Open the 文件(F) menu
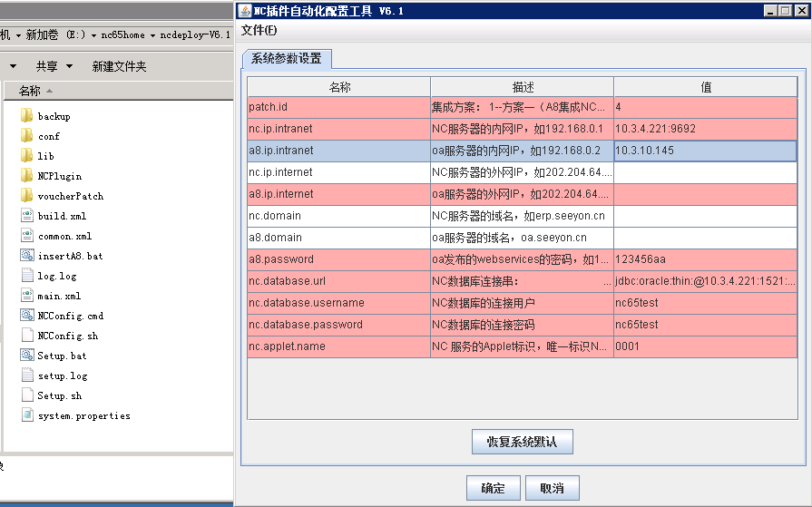 click(259, 31)
